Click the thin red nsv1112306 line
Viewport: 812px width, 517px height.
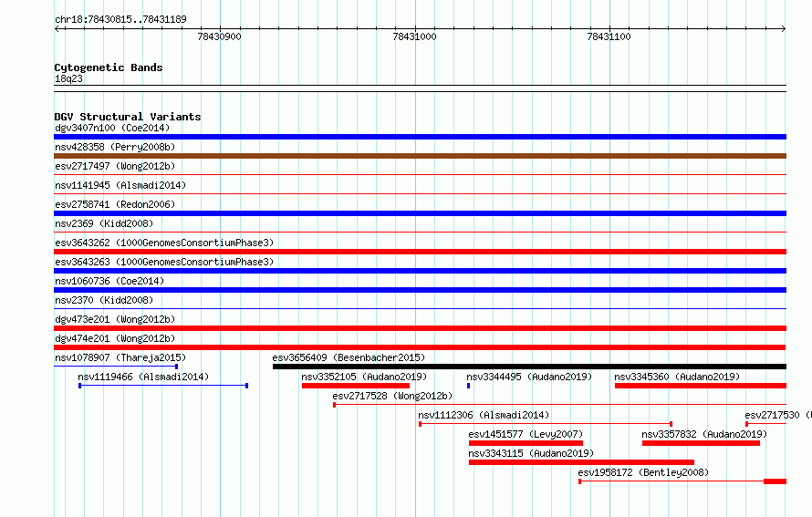546,424
